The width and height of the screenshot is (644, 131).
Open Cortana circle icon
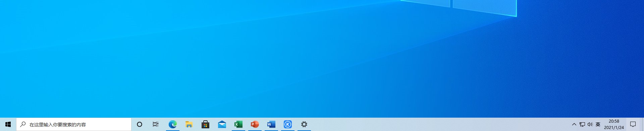(140, 124)
